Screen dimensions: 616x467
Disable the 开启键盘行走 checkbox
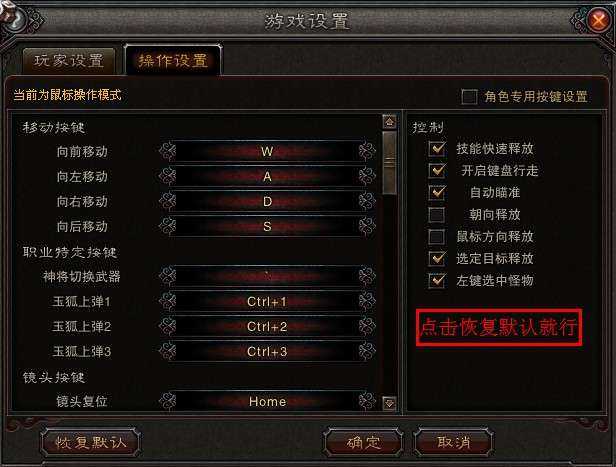click(436, 170)
